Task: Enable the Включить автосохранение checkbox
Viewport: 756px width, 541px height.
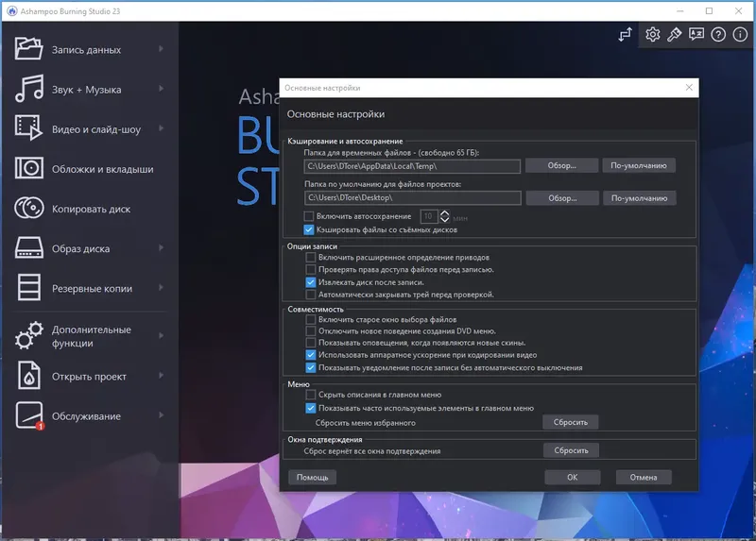Action: pos(309,216)
